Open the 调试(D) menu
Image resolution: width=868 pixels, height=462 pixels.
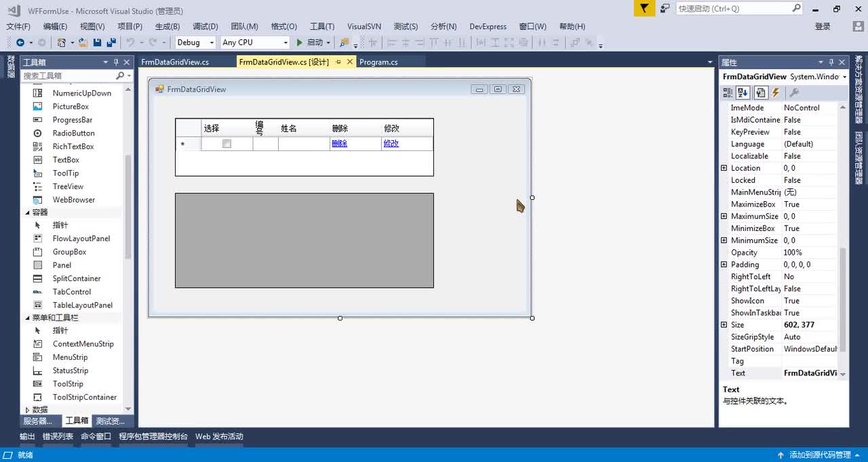click(205, 26)
